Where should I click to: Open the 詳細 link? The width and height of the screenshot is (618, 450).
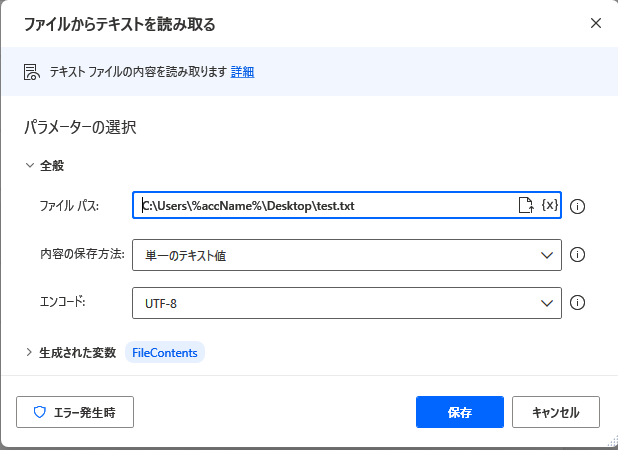click(x=242, y=72)
